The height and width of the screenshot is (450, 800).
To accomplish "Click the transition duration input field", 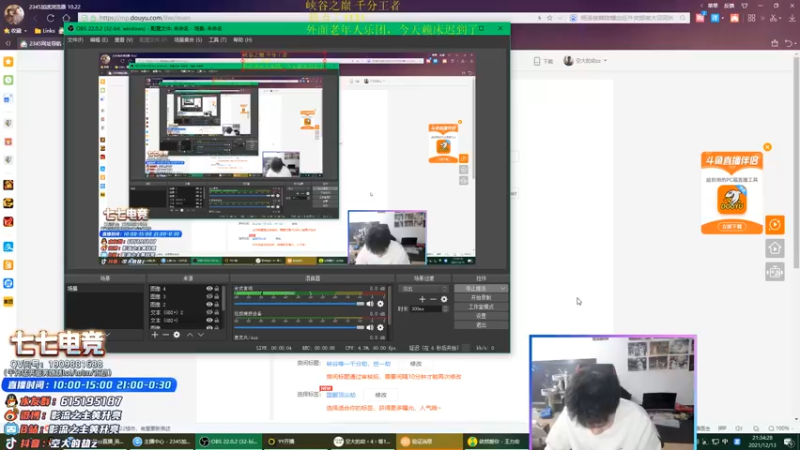I will tap(426, 309).
